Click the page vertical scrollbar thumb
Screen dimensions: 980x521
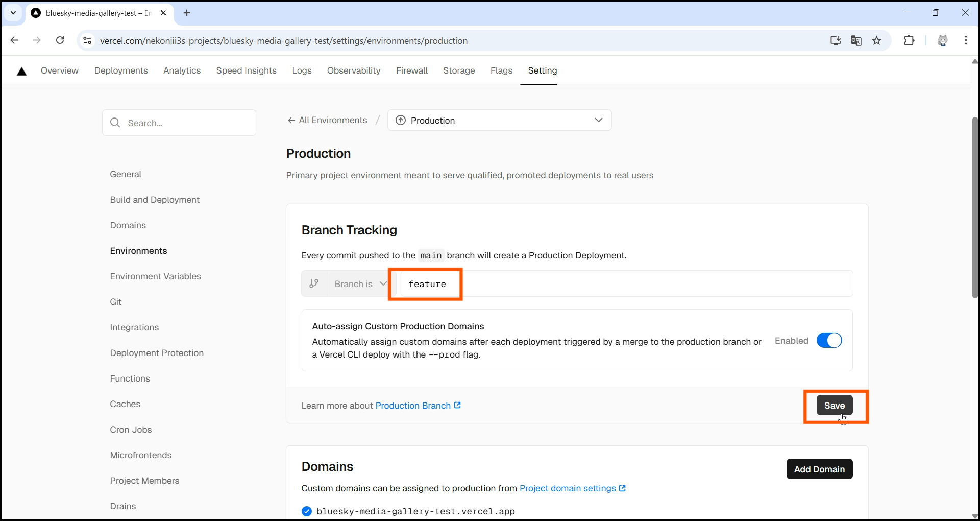[x=974, y=207]
